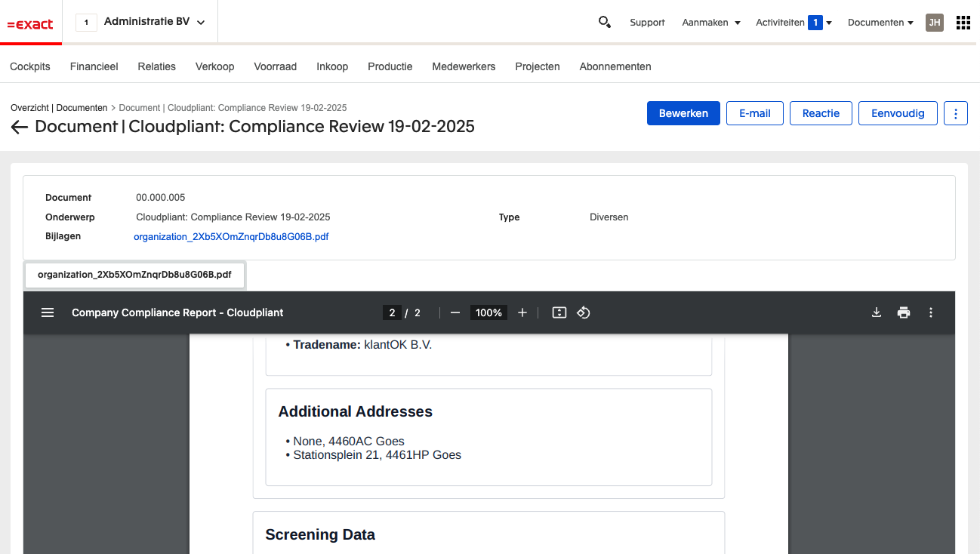Click the 100% zoom level field

(489, 312)
